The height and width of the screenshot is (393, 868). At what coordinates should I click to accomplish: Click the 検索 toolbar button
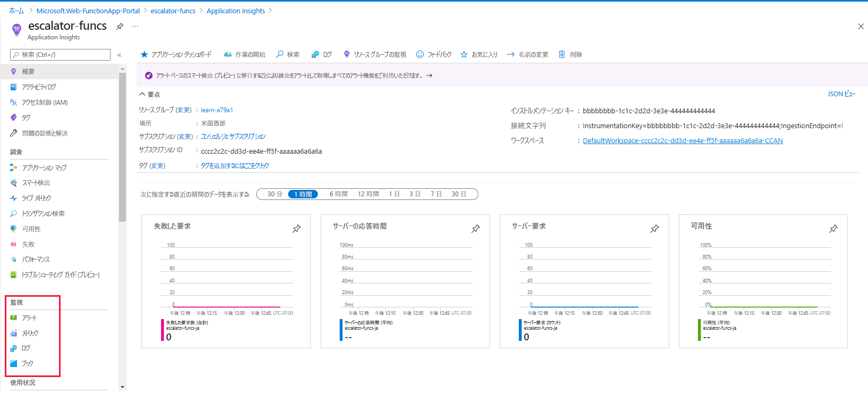pos(288,54)
